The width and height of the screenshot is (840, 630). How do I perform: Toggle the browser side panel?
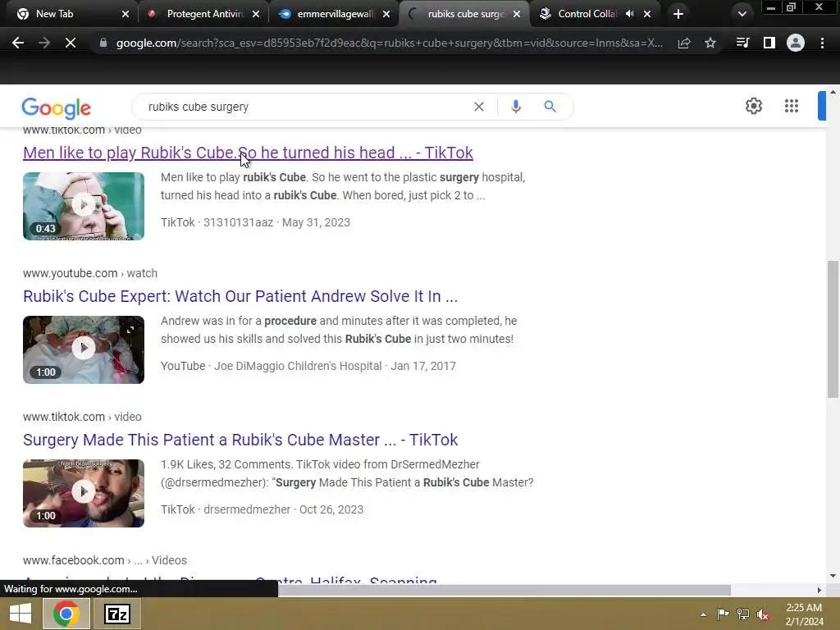coord(769,43)
